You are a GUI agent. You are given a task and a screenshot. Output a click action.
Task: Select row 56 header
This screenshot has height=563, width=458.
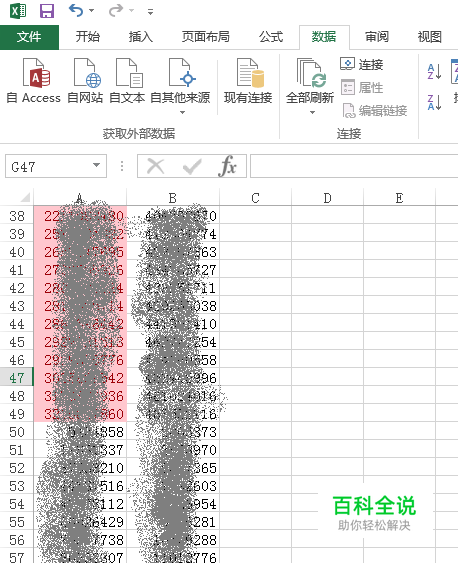tap(17, 540)
